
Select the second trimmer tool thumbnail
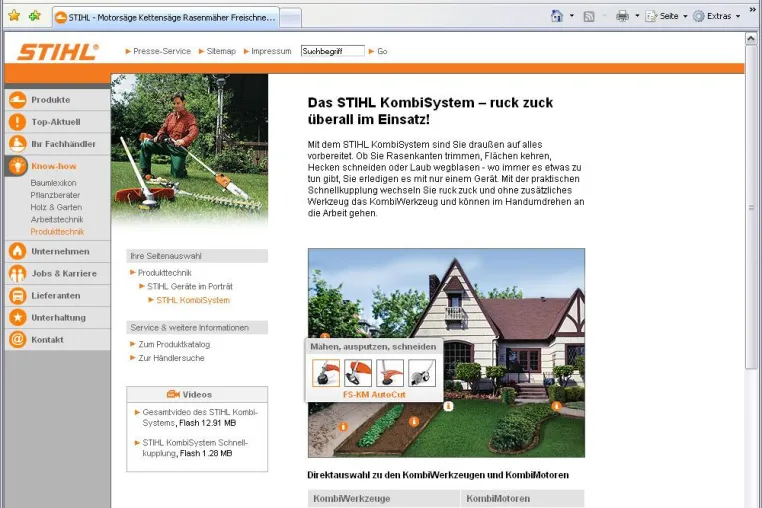click(358, 373)
